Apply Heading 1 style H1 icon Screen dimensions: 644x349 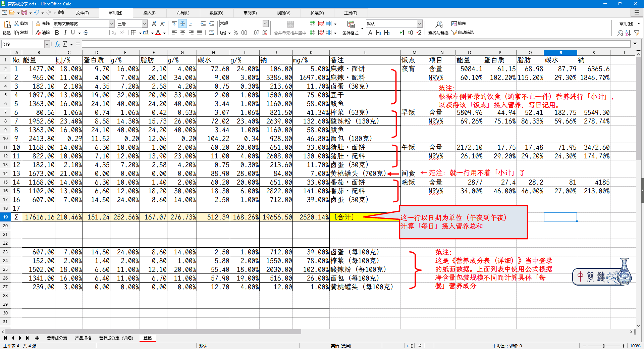[378, 33]
